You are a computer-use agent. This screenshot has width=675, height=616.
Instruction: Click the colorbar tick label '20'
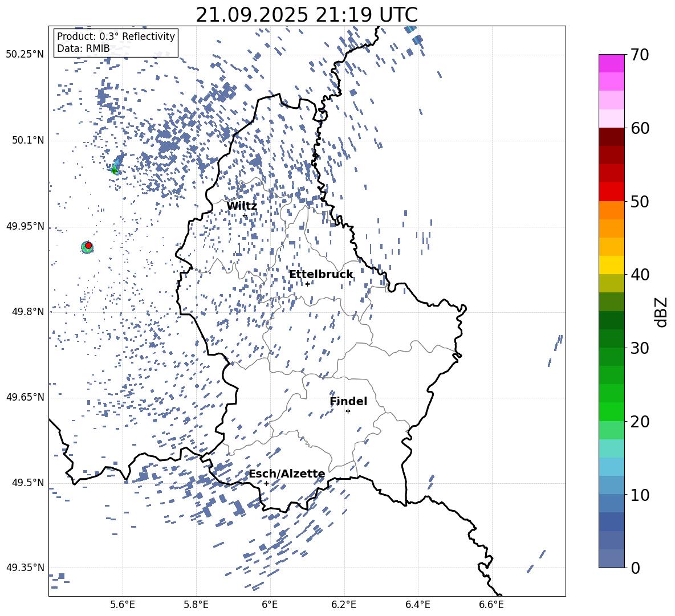pos(640,421)
